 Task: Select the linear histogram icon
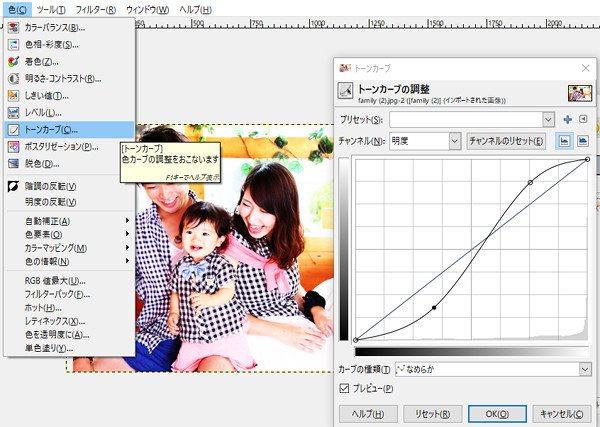click(x=563, y=141)
